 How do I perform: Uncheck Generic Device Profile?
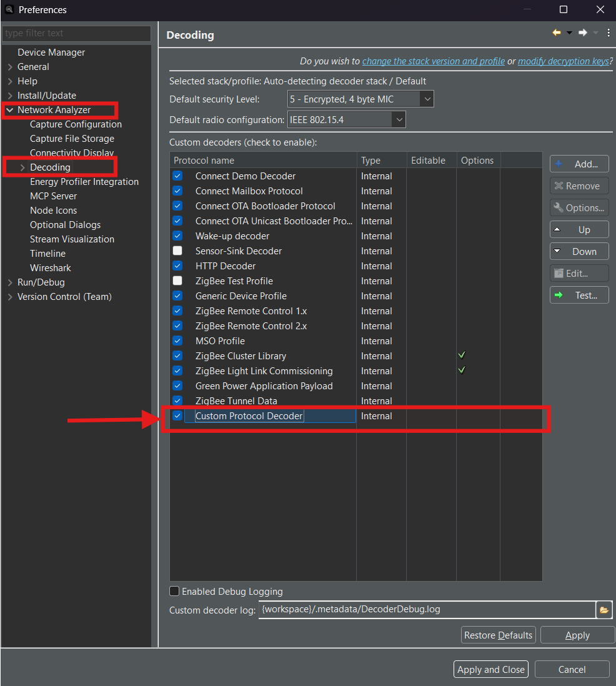177,296
